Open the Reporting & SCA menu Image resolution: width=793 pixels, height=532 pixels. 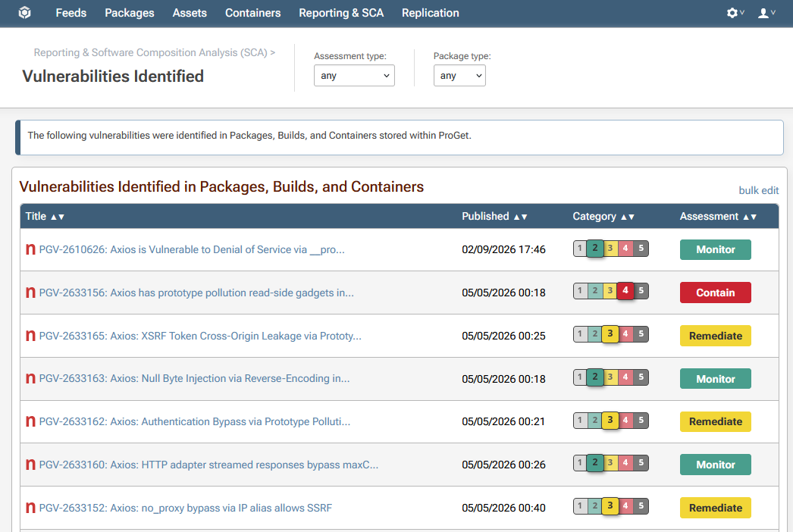(x=341, y=13)
